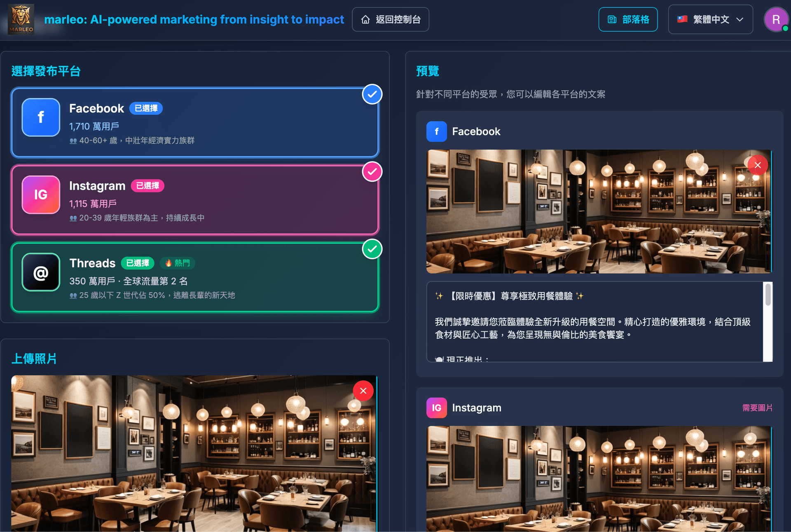
Task: Click the Facebook 已選擇 badge
Action: click(x=146, y=108)
